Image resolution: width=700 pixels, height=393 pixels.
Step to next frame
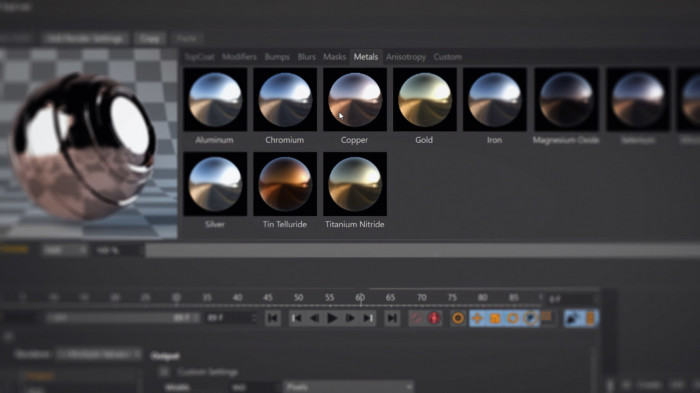pos(350,318)
